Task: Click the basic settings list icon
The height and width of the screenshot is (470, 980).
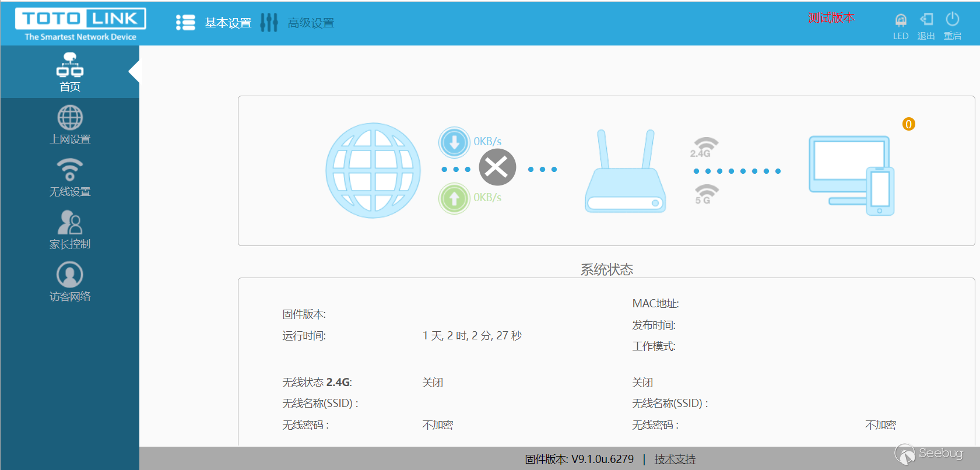Action: [186, 23]
